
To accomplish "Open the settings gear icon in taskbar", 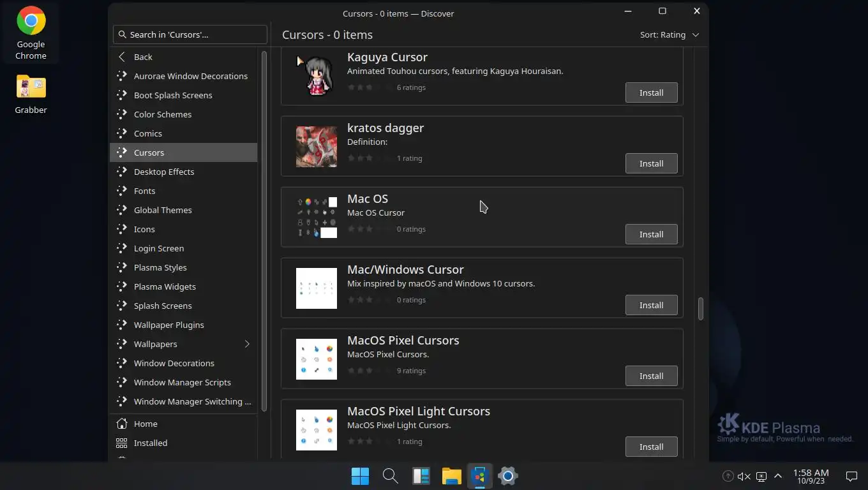I will click(x=508, y=476).
